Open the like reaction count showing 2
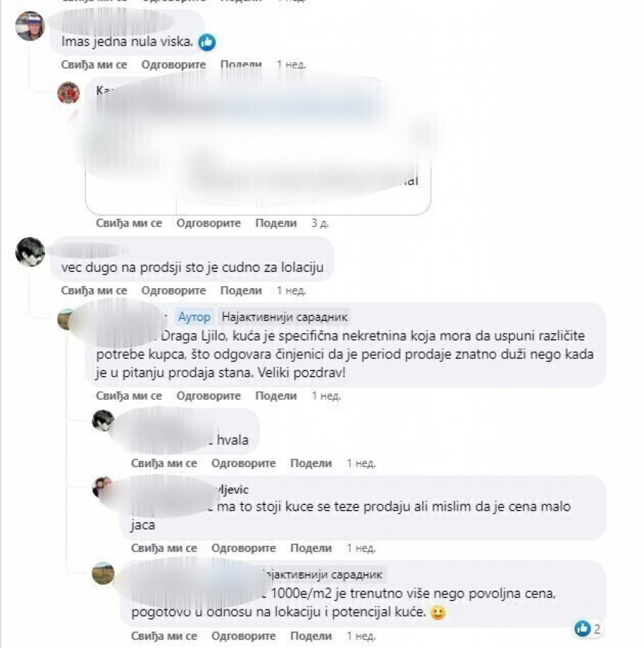Screen dimensions: 644x648 587,629
